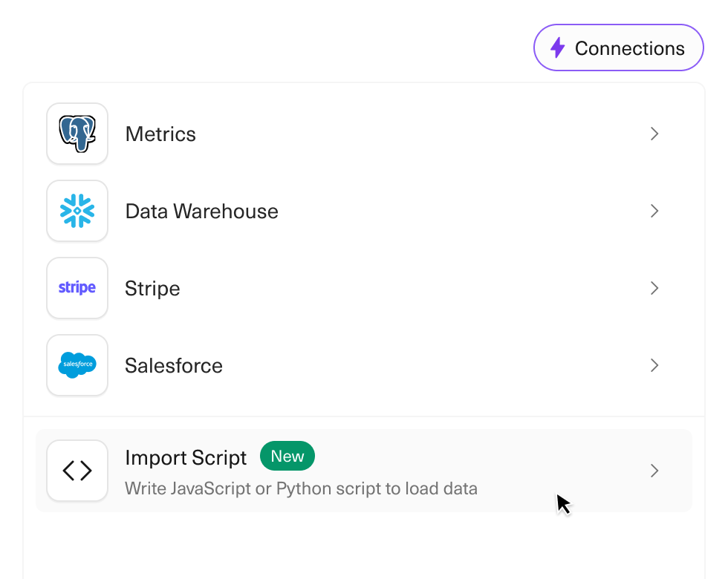Image resolution: width=728 pixels, height=579 pixels.
Task: Choose the Salesforce connection label
Action: click(174, 366)
